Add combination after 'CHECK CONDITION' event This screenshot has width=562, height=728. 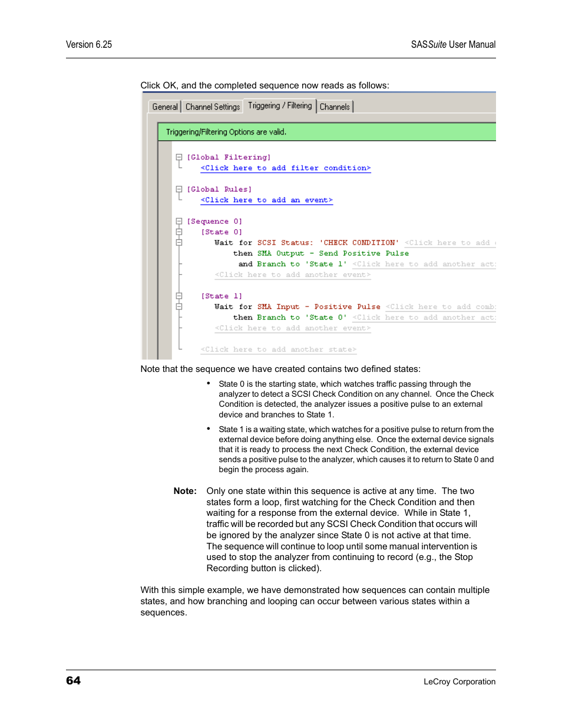[450, 243]
